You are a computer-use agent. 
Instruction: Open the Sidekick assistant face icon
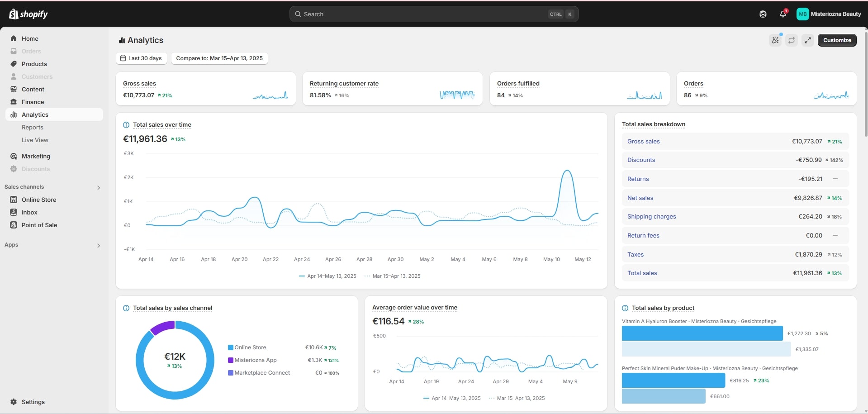pos(763,14)
